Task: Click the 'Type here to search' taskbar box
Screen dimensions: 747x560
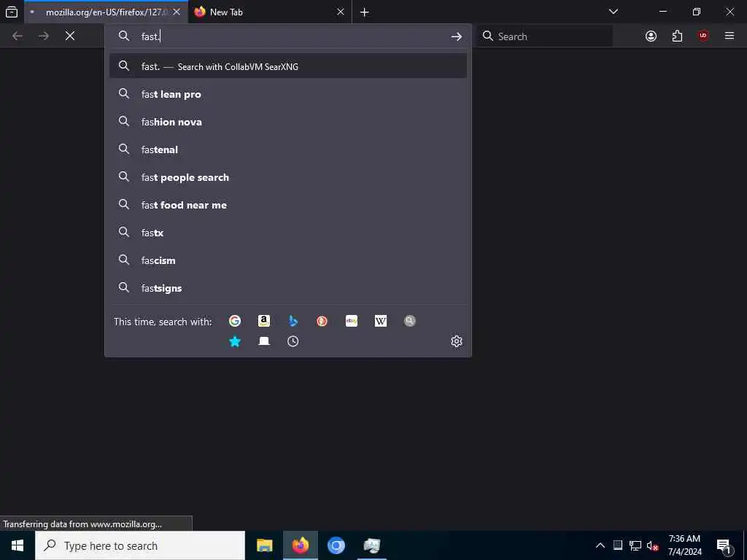Action: coord(140,545)
